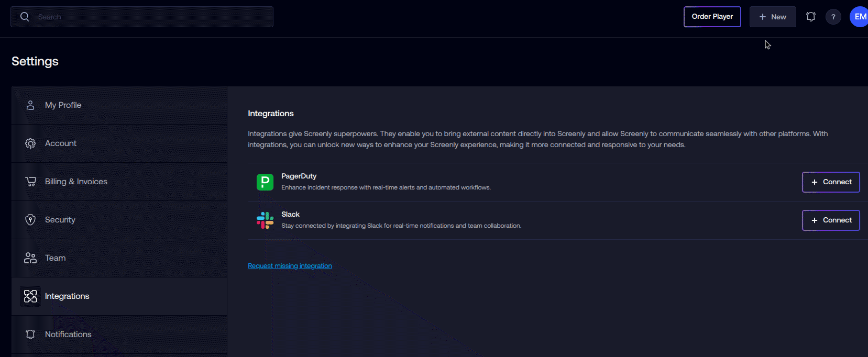Connect the PagerDuty integration
Screen dimensions: 868x357
point(831,182)
